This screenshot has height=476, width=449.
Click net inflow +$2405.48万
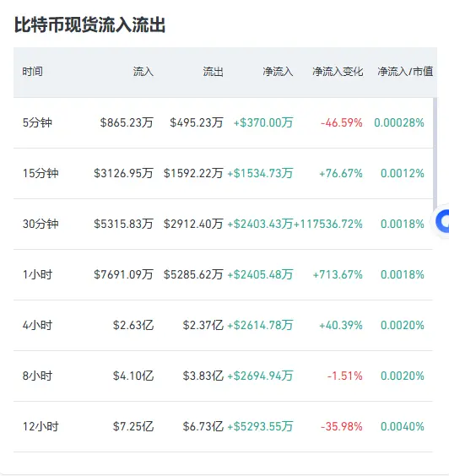pos(260,275)
